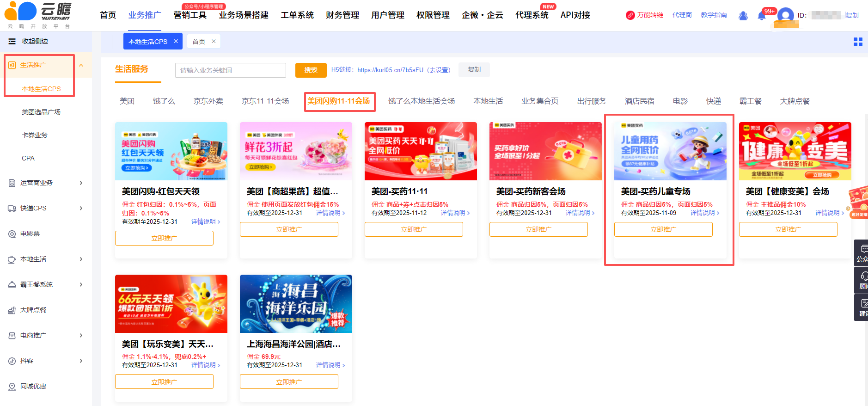Open 财务管理 in the top menu
The width and height of the screenshot is (868, 406).
coord(342,15)
